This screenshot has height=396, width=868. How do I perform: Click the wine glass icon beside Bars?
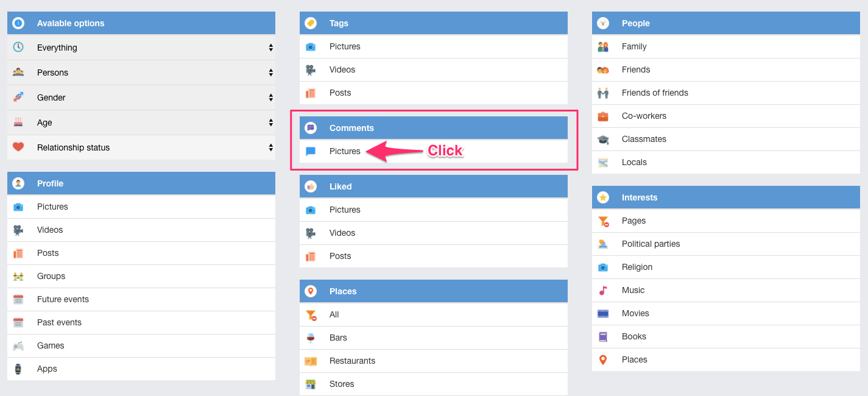(311, 338)
